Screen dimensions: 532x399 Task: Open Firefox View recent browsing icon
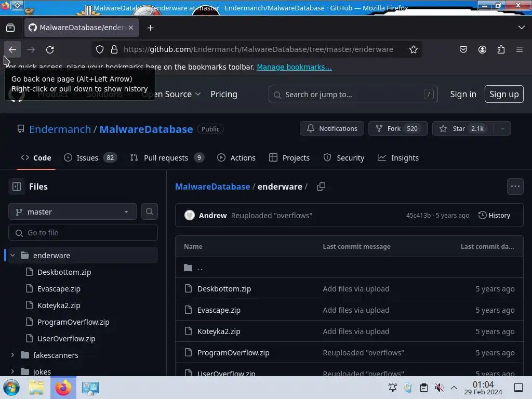(x=10, y=28)
